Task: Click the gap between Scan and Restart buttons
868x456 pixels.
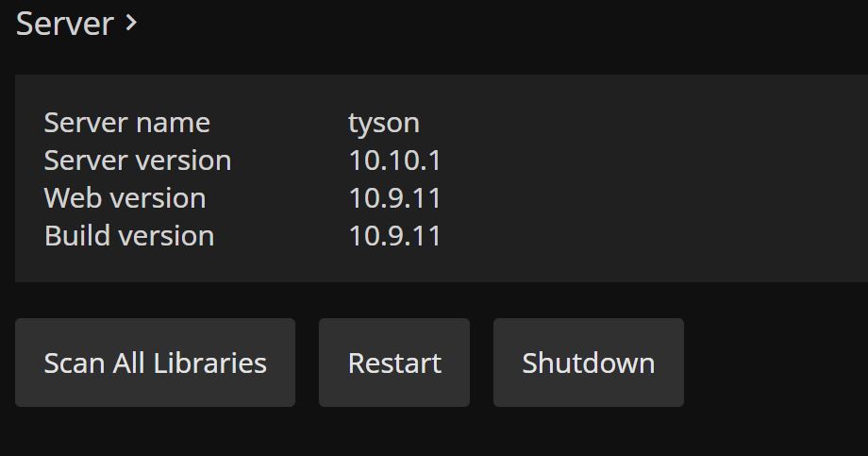Action: 307,363
